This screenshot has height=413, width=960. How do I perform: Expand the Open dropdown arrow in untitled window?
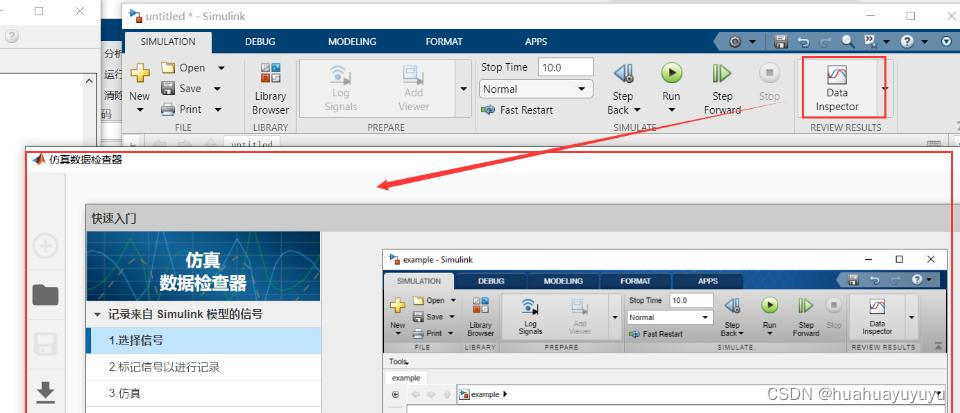coord(221,68)
